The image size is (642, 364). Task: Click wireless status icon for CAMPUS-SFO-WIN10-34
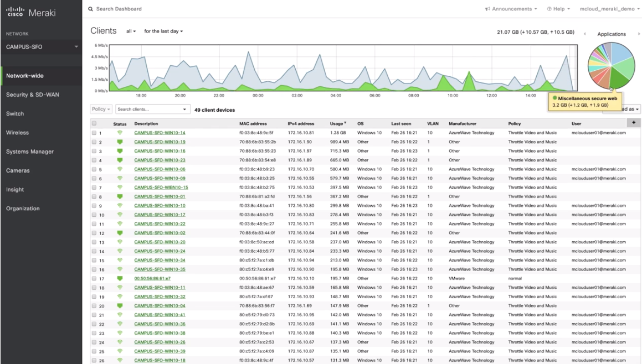120,260
